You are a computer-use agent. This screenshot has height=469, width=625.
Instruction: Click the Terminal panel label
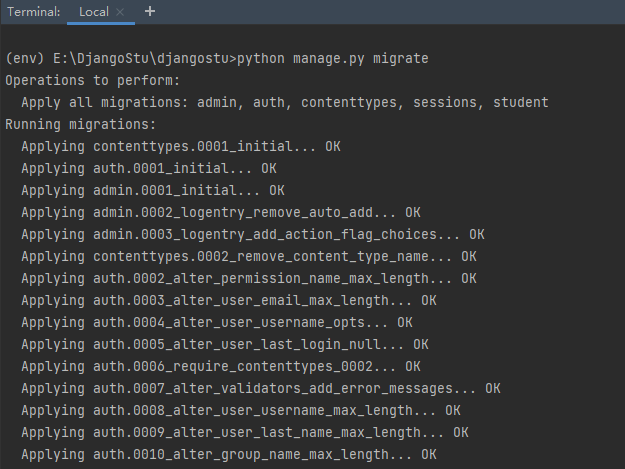coord(32,12)
